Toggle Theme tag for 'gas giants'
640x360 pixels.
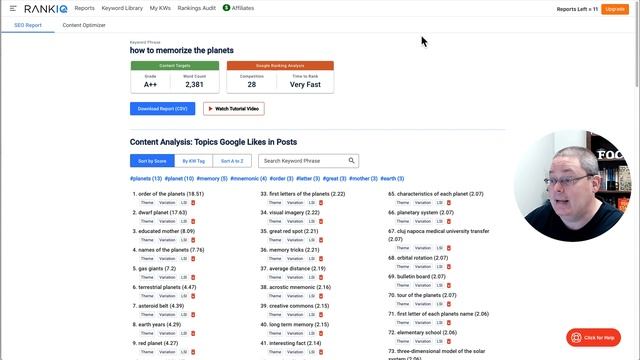(147, 278)
